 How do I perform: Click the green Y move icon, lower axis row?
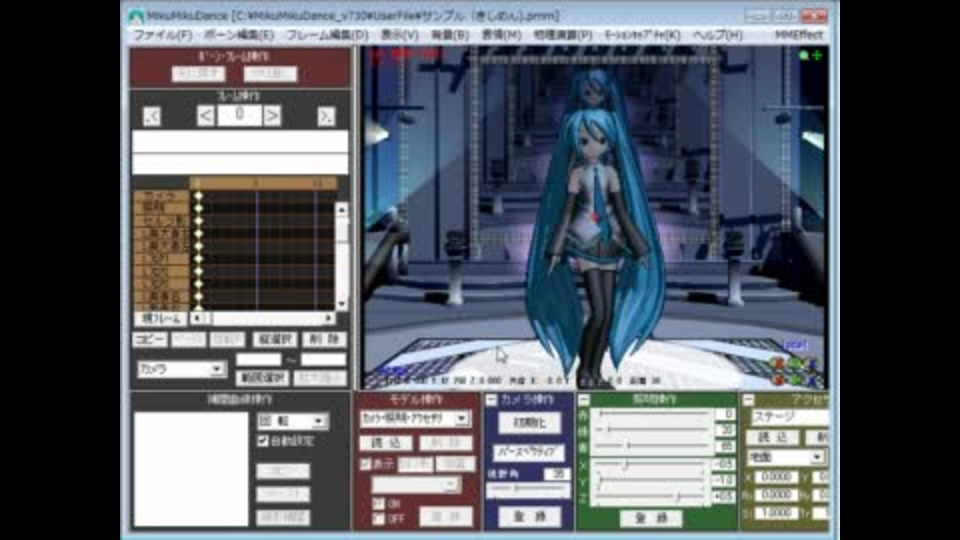pos(796,380)
